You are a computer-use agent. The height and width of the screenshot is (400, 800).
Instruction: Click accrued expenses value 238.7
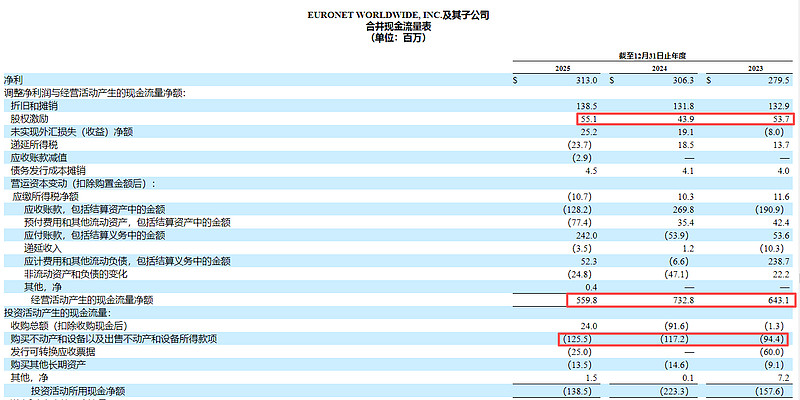(779, 261)
